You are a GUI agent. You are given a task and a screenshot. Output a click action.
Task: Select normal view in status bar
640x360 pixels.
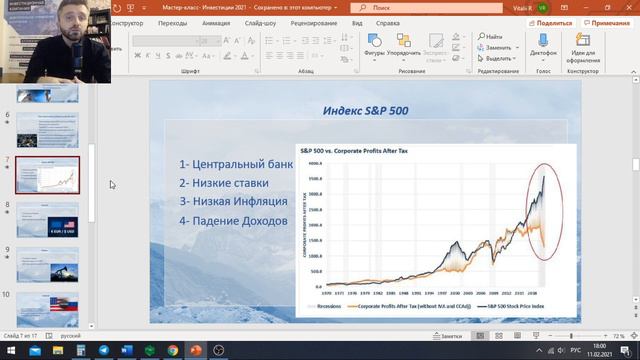click(480, 336)
